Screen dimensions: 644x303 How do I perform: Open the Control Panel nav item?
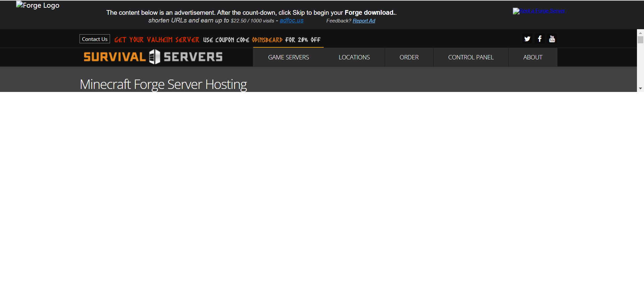point(471,57)
